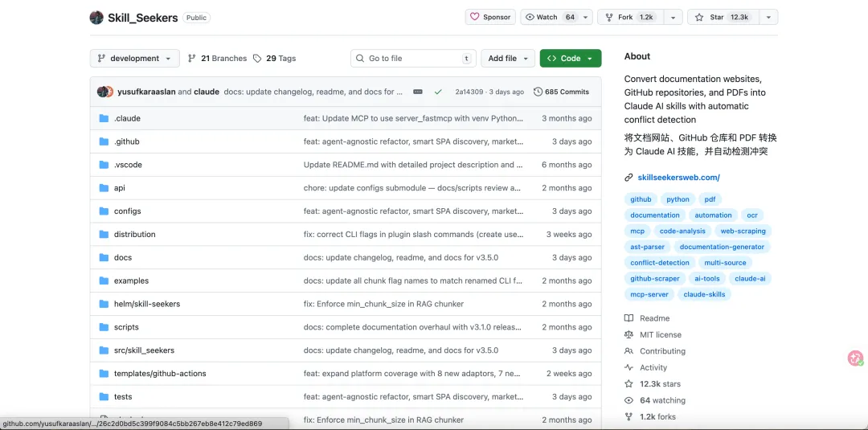
Task: Open the skillseekersweb.com link
Action: pyautogui.click(x=678, y=178)
